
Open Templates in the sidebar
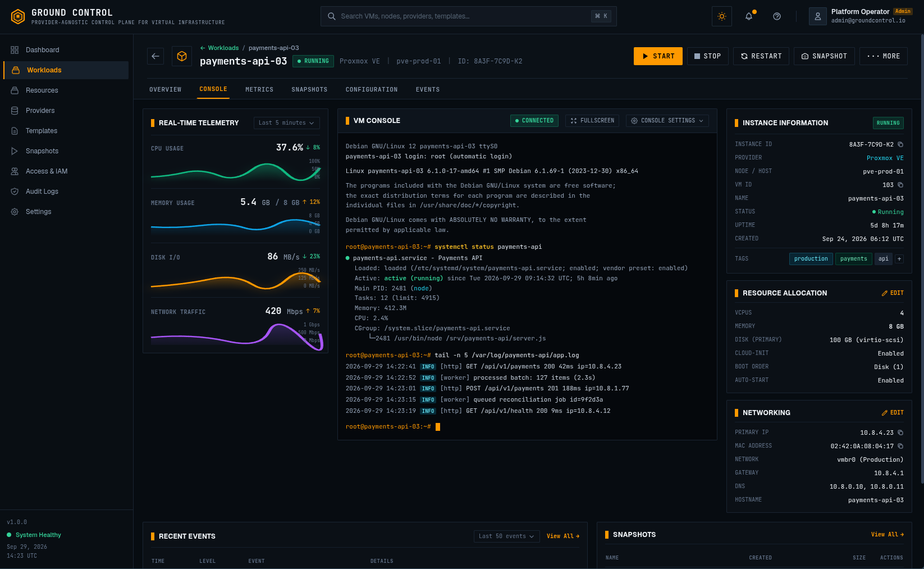66,131
